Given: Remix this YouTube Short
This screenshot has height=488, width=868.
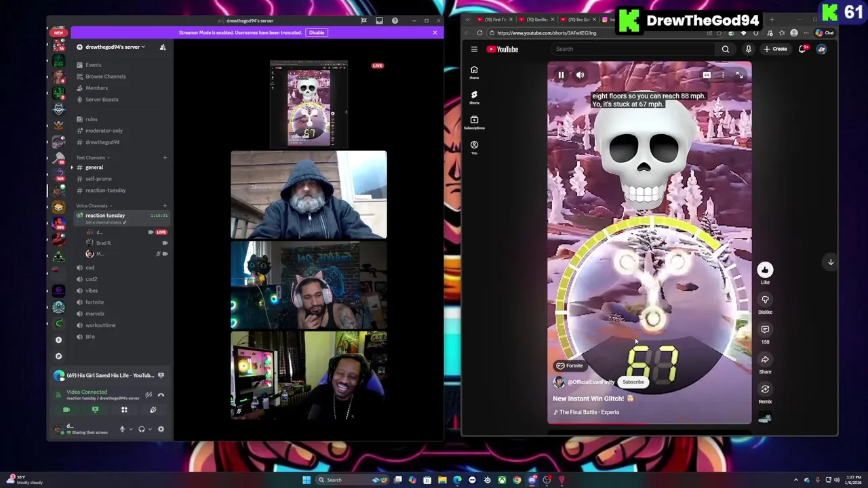Looking at the screenshot, I should 765,389.
